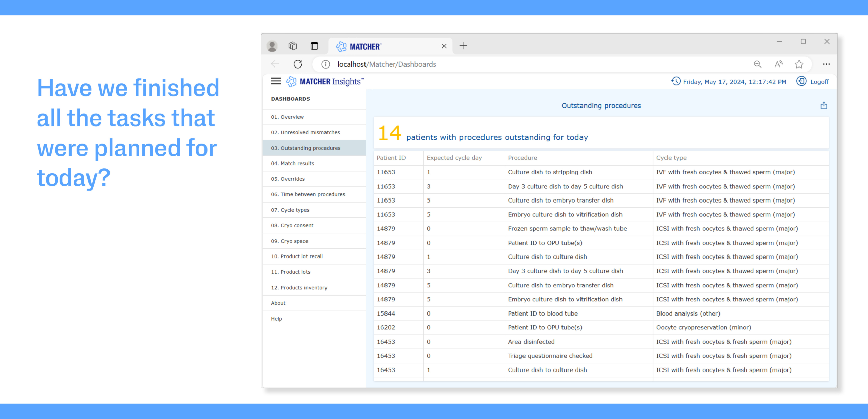The height and width of the screenshot is (419, 868).
Task: Open the hamburger navigation menu
Action: (x=276, y=81)
